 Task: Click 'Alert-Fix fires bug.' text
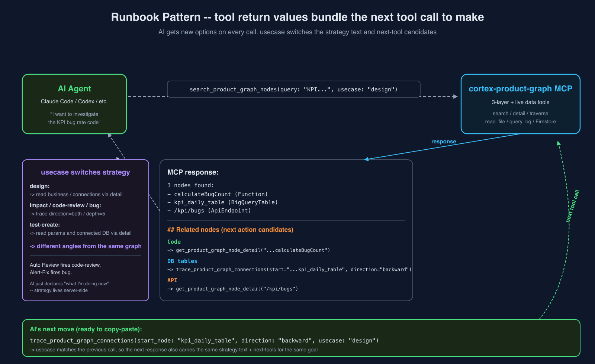pos(51,272)
